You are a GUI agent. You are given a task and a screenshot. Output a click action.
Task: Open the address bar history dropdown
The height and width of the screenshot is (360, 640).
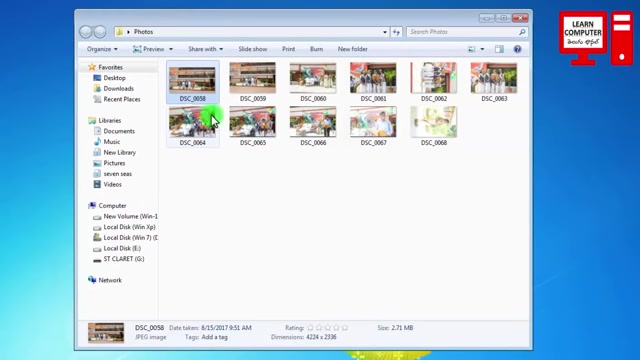[385, 32]
